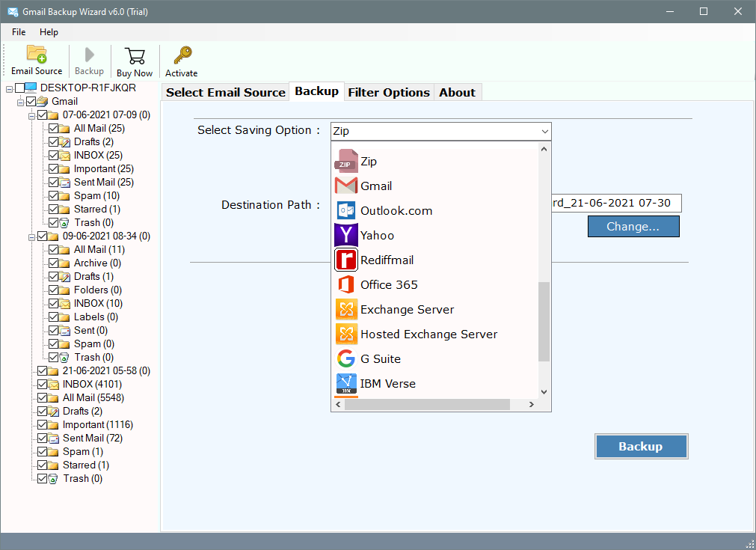Collapse the Gmail tree node
Viewport: 756px width, 550px height.
tap(20, 103)
